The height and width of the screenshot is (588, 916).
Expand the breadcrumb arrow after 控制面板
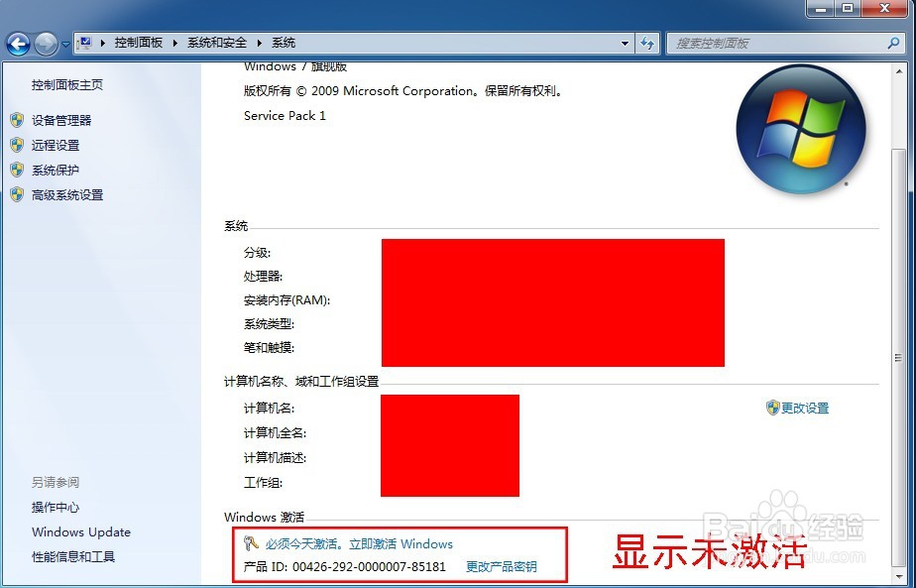173,43
